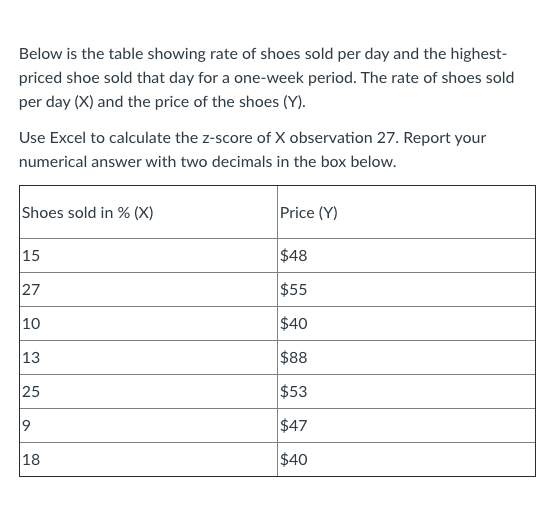Click the word "Excel" in the instructions
The width and height of the screenshot is (548, 508).
(x=68, y=138)
